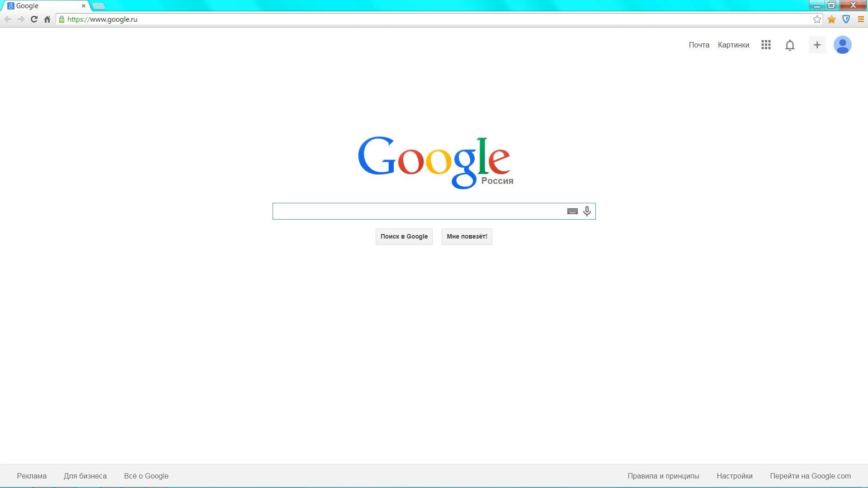Select the Google browser tab
This screenshot has height=488, width=868.
(45, 6)
